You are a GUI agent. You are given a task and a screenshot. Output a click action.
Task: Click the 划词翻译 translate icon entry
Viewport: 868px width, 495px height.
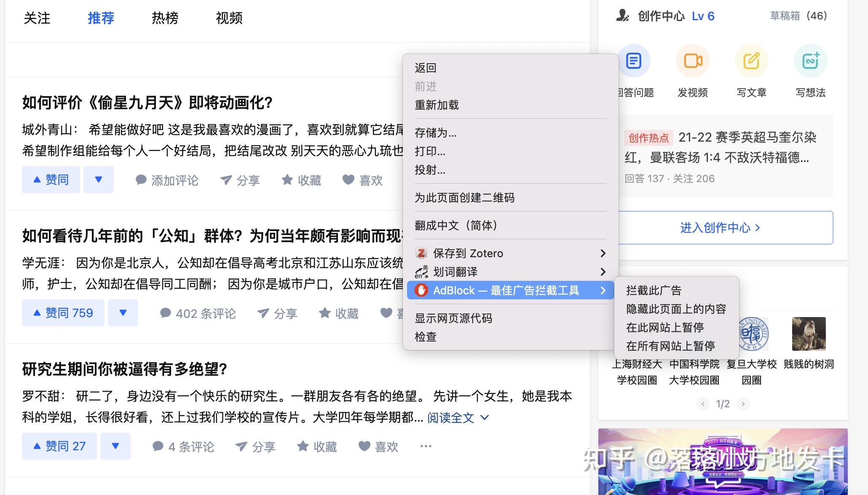tap(421, 272)
